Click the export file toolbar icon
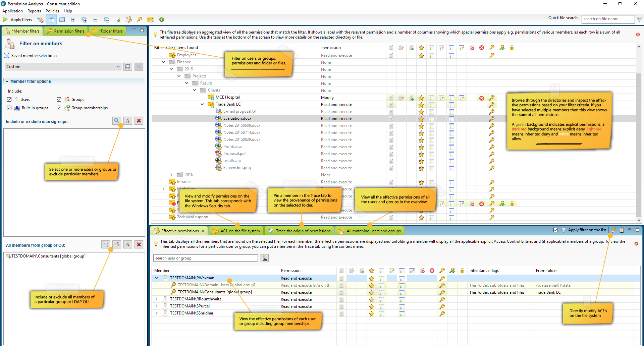The height and width of the screenshot is (346, 644). click(x=117, y=20)
